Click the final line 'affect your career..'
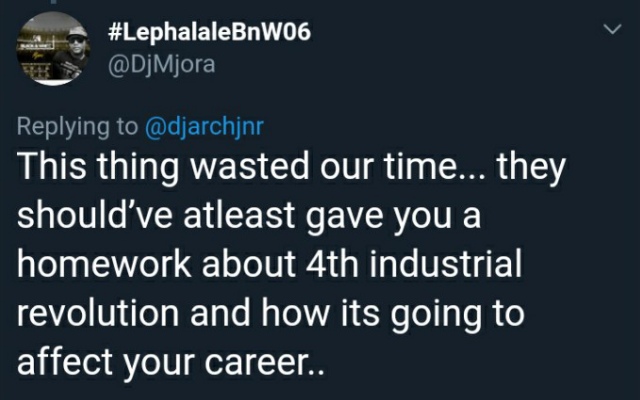The image size is (640, 400). pyautogui.click(x=171, y=362)
